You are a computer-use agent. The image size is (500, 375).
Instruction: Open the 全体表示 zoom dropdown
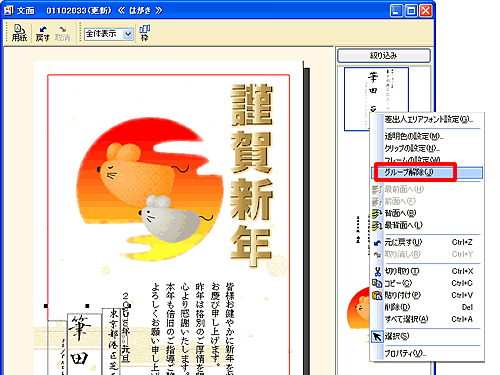128,34
